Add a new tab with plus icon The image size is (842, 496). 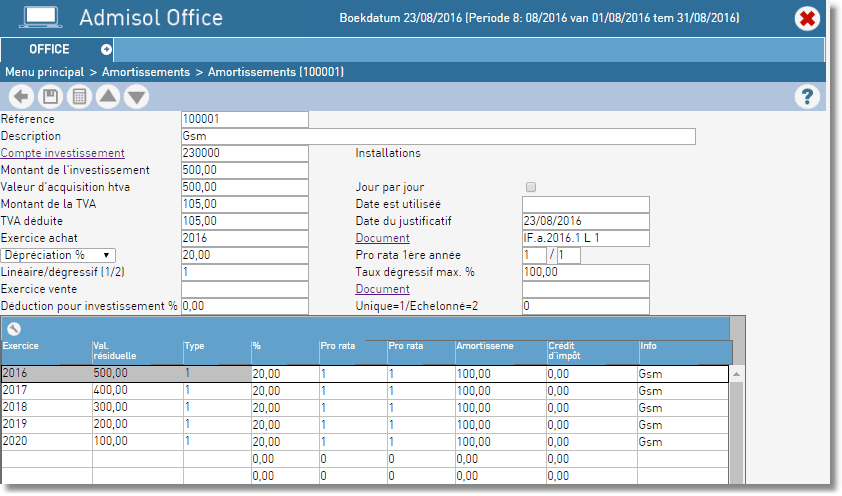106,49
